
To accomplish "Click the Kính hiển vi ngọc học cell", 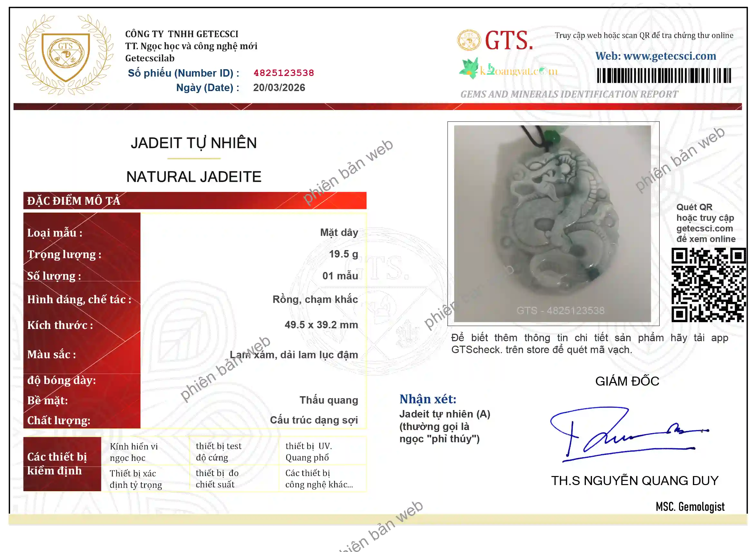I will coord(134,452).
